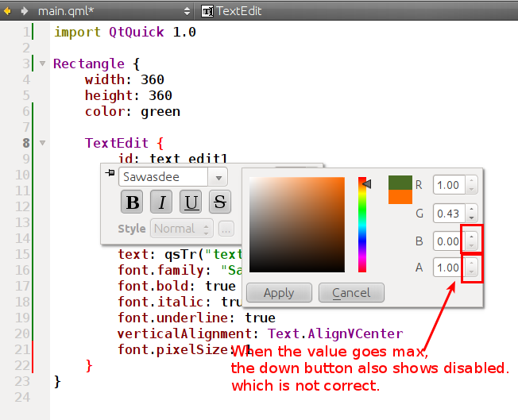Collapse the Rectangle code block
This screenshot has height=420, width=518.
point(42,64)
